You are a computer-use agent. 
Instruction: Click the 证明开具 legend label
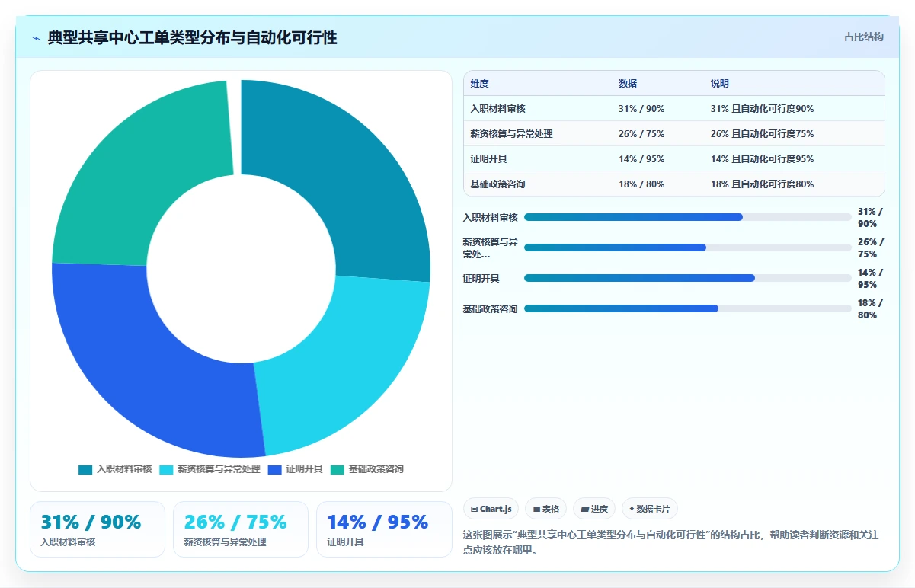[305, 469]
